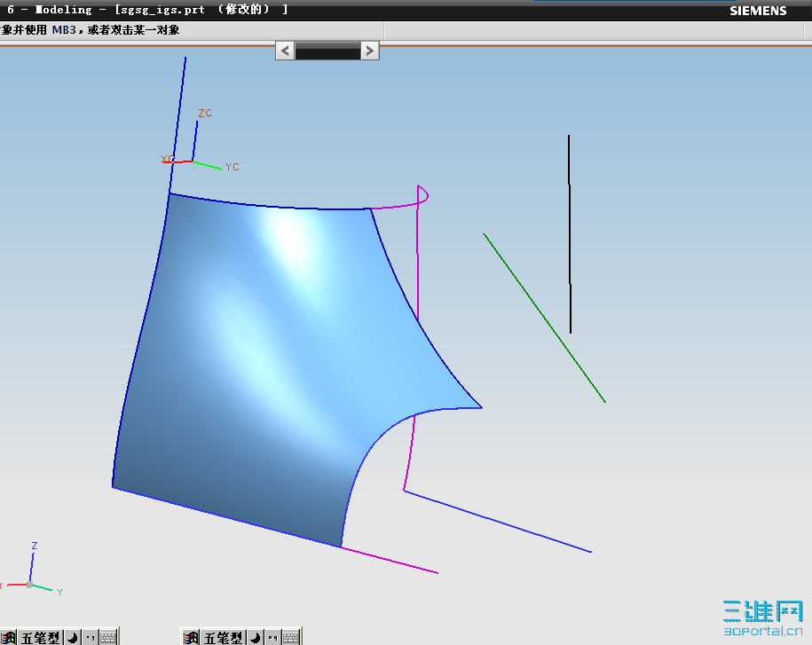Click the right scroll arrow button

tap(370, 51)
